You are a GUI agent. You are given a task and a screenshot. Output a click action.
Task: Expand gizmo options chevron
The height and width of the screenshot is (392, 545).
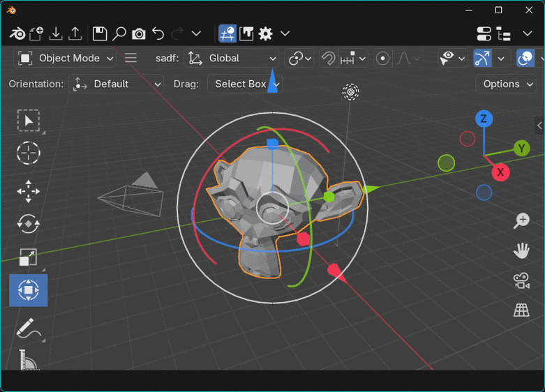point(501,59)
